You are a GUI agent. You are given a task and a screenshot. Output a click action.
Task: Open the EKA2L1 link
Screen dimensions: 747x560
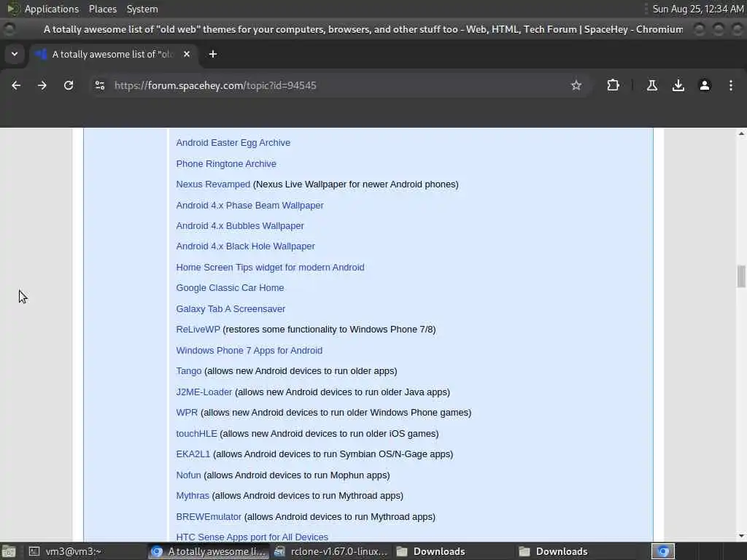193,454
